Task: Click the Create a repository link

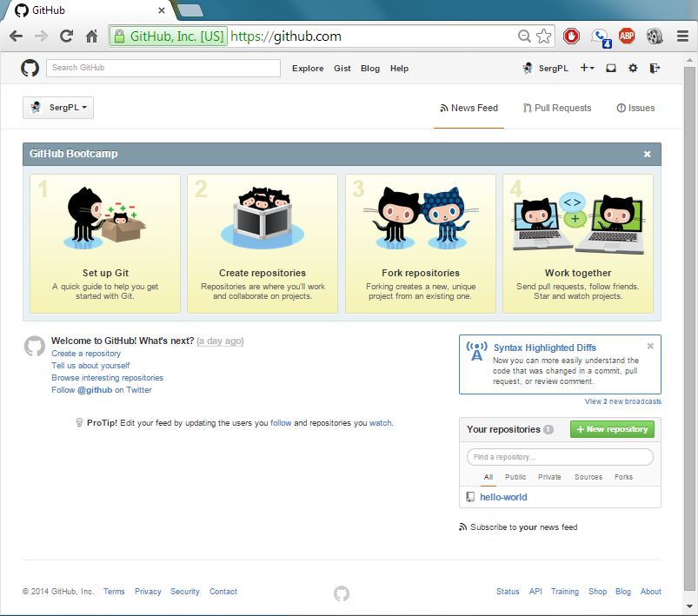Action: [x=86, y=354]
